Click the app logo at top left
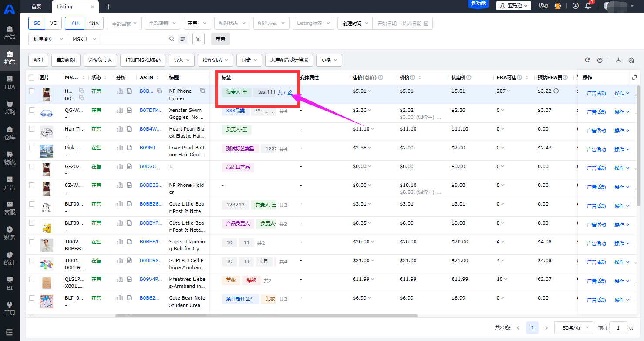This screenshot has height=341, width=644. [10, 9]
